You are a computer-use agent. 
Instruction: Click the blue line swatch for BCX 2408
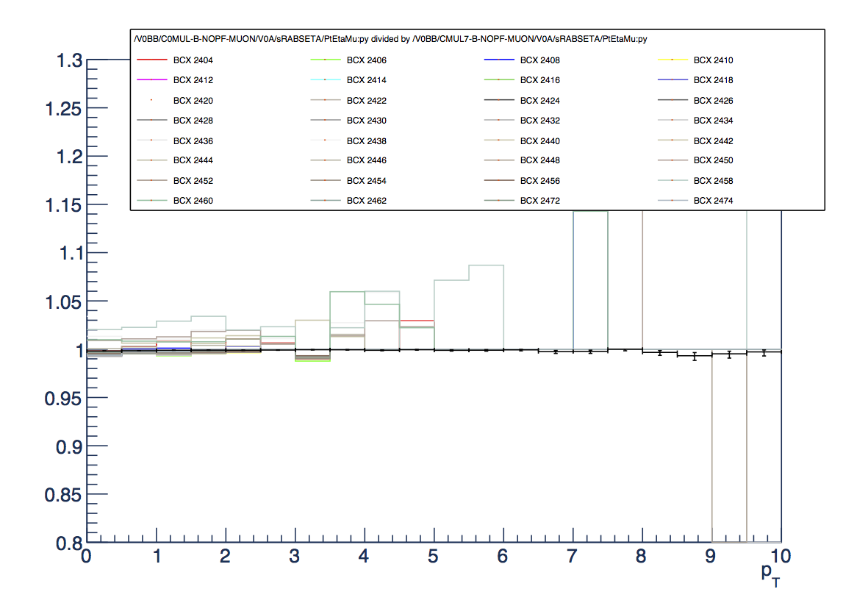pos(499,60)
